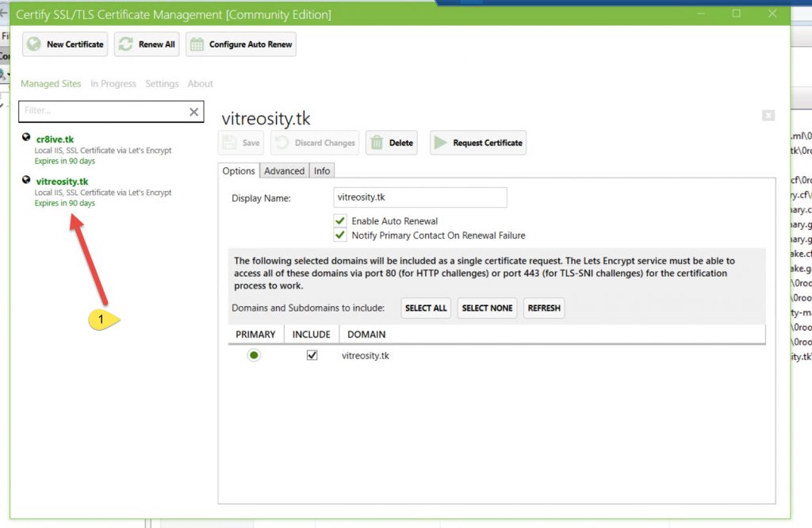Screen dimensions: 812x528
Task: Click the Delete trash can icon
Action: tap(377, 143)
